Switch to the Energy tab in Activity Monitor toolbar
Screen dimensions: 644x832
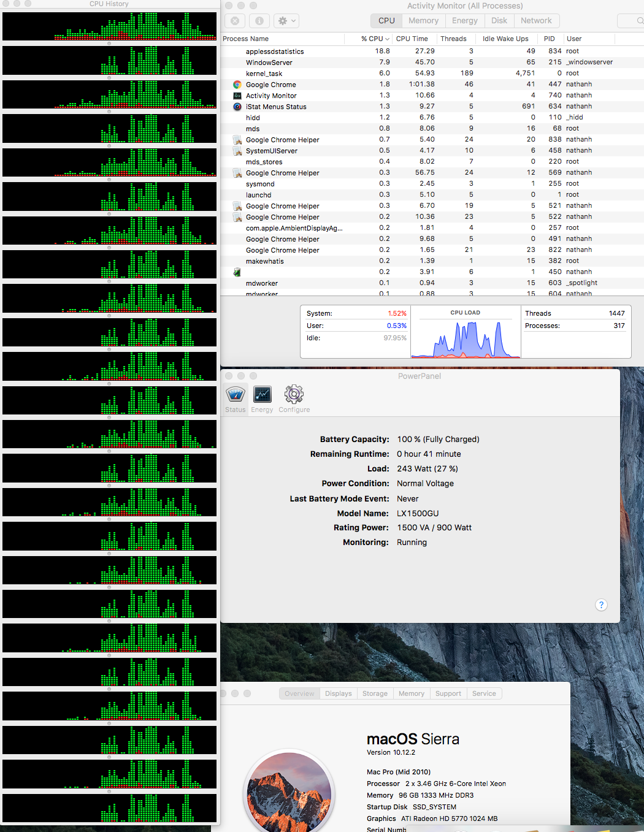pos(465,21)
